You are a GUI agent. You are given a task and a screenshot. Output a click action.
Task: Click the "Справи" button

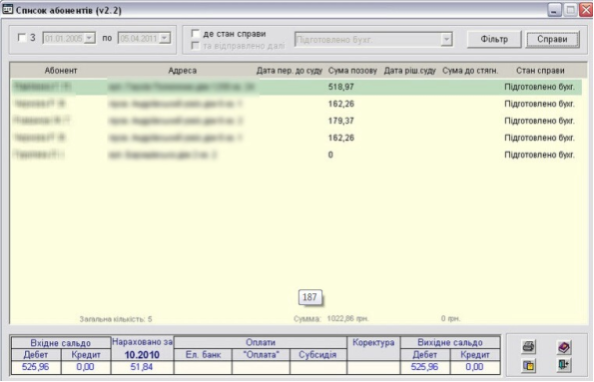552,39
